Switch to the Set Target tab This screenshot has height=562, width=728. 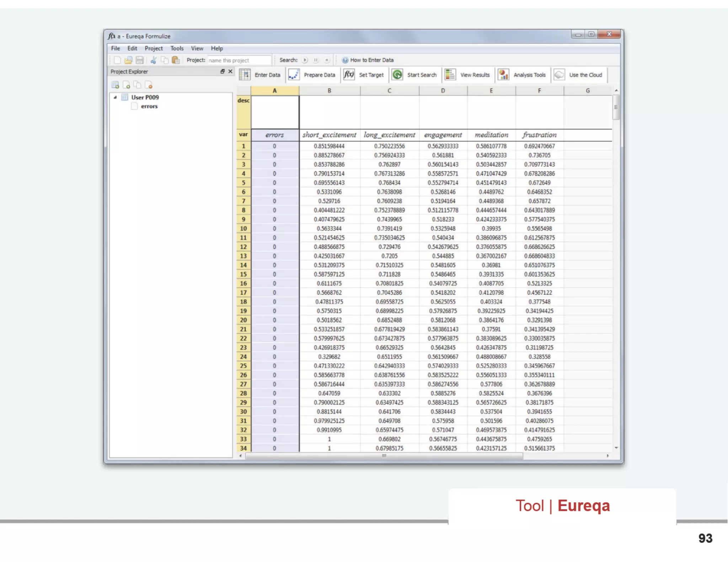(364, 75)
